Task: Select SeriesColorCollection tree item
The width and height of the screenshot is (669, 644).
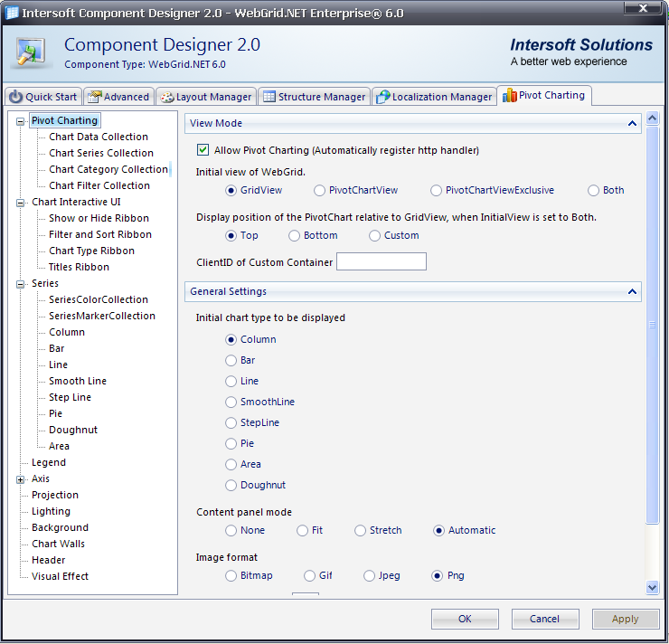Action: [x=99, y=299]
